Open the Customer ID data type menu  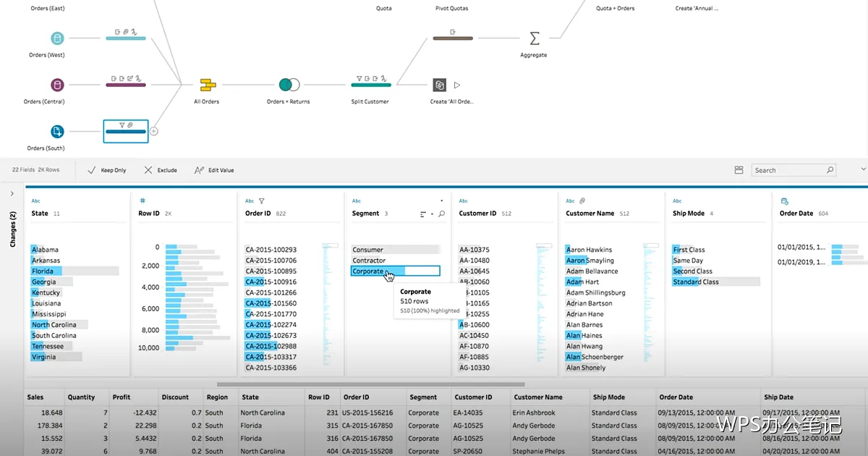(x=464, y=201)
